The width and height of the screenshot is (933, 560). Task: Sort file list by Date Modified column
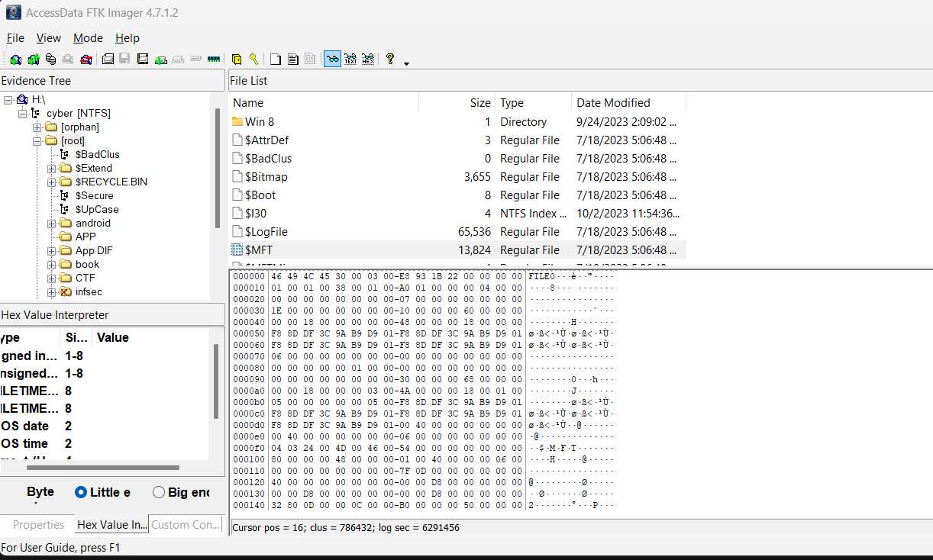pyautogui.click(x=629, y=103)
